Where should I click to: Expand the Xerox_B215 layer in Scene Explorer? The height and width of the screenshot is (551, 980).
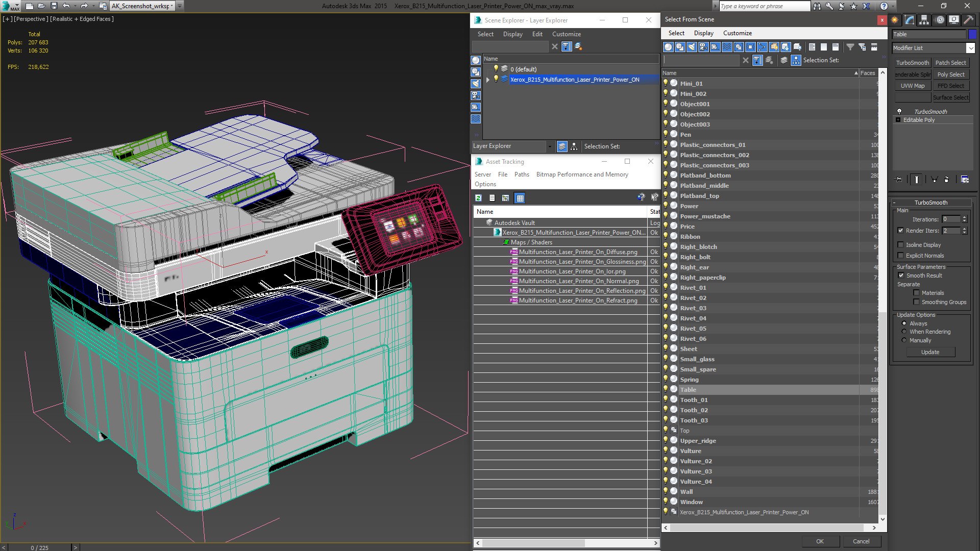tap(487, 80)
